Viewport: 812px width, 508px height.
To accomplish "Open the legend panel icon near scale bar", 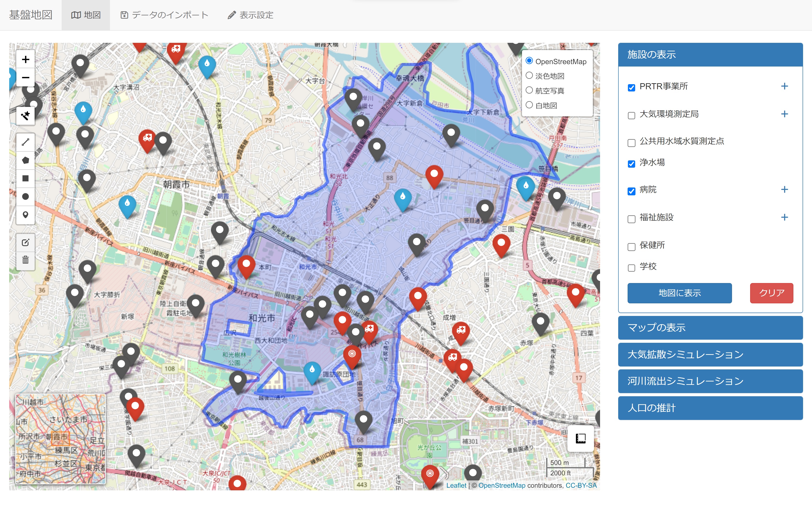I will 580,438.
